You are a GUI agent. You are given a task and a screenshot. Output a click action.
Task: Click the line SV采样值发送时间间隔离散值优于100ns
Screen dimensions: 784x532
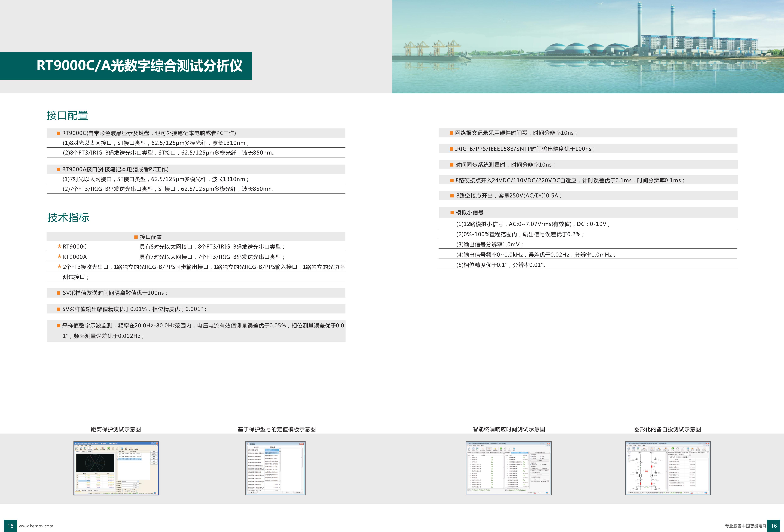point(196,293)
